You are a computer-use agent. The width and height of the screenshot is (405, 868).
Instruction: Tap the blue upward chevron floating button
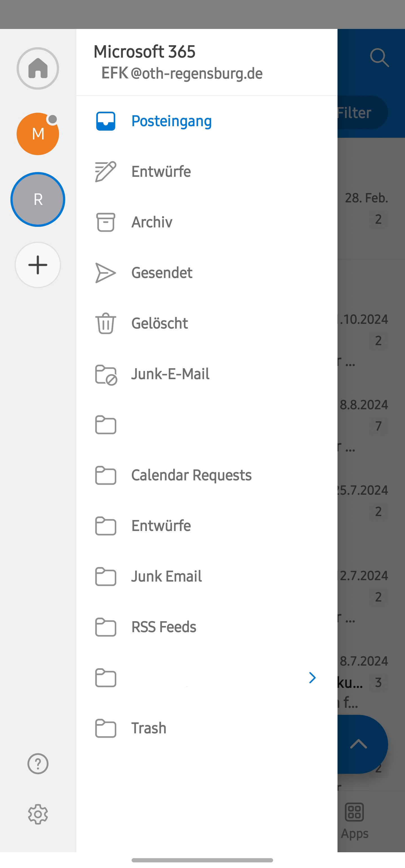pos(359,744)
